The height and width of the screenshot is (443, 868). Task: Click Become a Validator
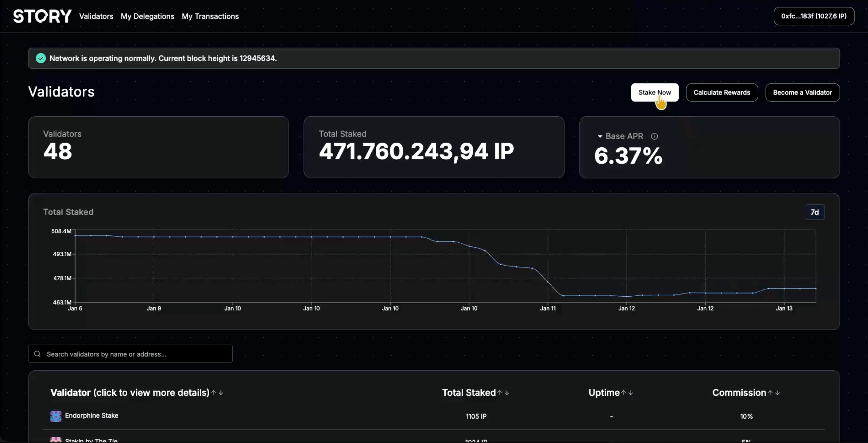pos(802,92)
